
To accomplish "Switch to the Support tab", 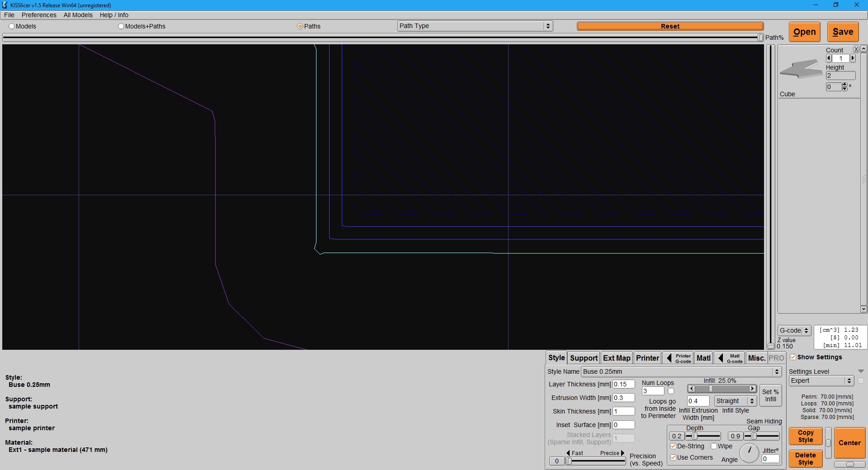I will (584, 358).
